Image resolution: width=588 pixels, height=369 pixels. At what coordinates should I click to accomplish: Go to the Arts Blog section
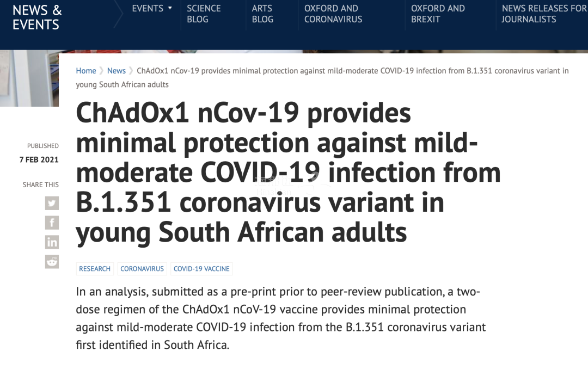click(x=262, y=14)
